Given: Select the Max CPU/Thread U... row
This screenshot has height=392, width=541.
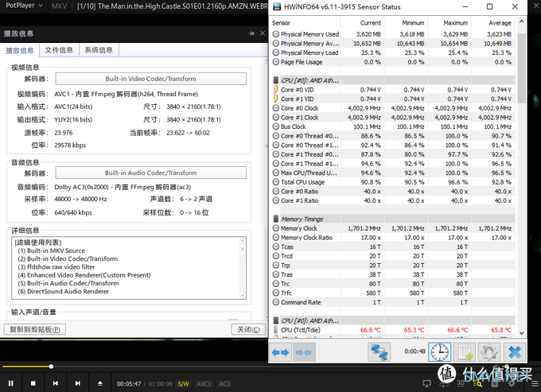Looking at the screenshot, I should click(x=393, y=173).
